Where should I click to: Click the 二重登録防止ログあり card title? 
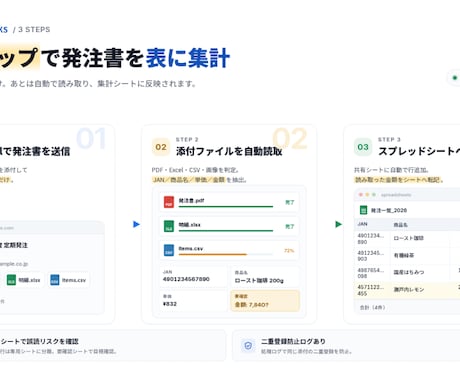(x=293, y=341)
